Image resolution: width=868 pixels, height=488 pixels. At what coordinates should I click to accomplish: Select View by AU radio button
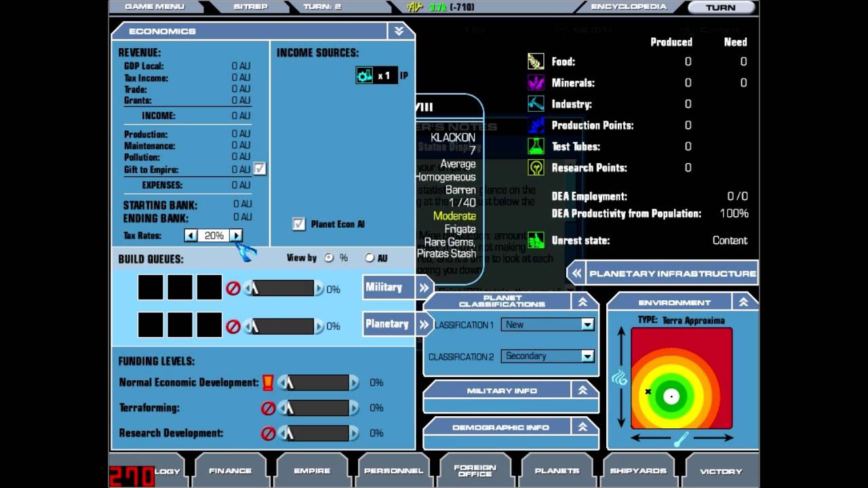click(x=370, y=258)
